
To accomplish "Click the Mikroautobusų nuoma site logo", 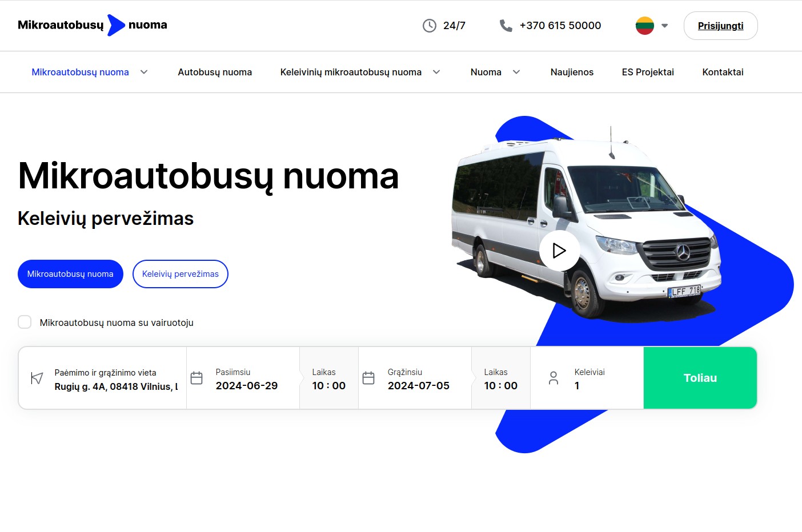I will pos(93,25).
